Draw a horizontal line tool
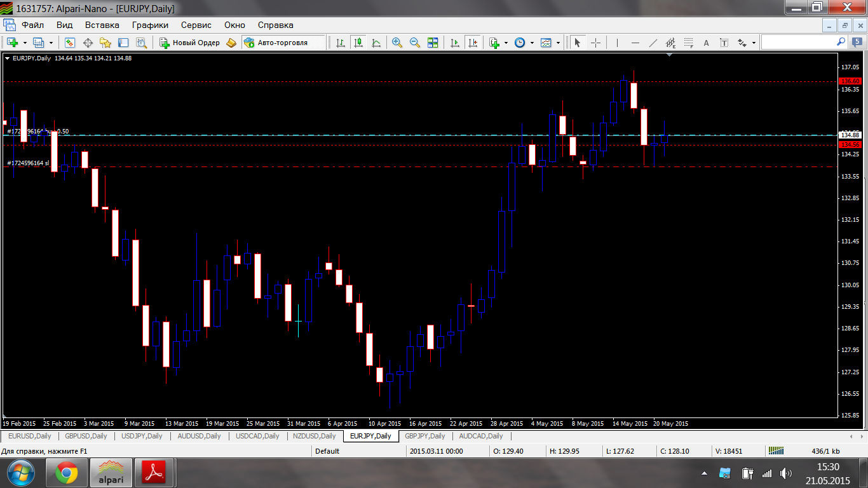This screenshot has width=868, height=488. point(635,43)
